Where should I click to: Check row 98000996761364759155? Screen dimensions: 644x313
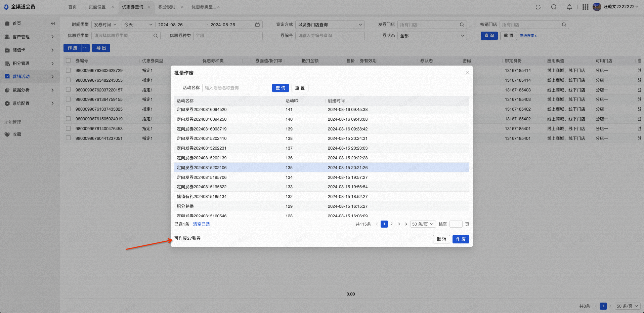[69, 100]
